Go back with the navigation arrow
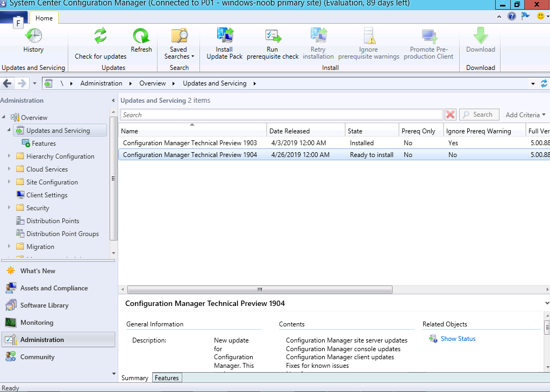This screenshot has height=392, width=550. (x=8, y=83)
